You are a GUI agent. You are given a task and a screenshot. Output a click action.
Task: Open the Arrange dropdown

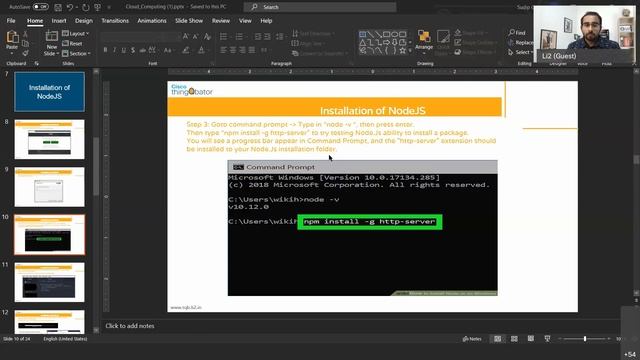point(424,42)
